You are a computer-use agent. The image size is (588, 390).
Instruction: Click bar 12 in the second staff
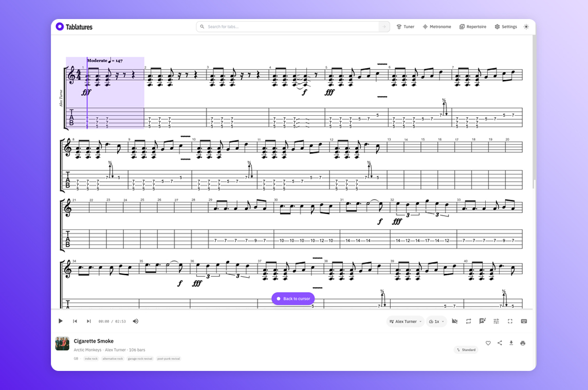(x=358, y=165)
